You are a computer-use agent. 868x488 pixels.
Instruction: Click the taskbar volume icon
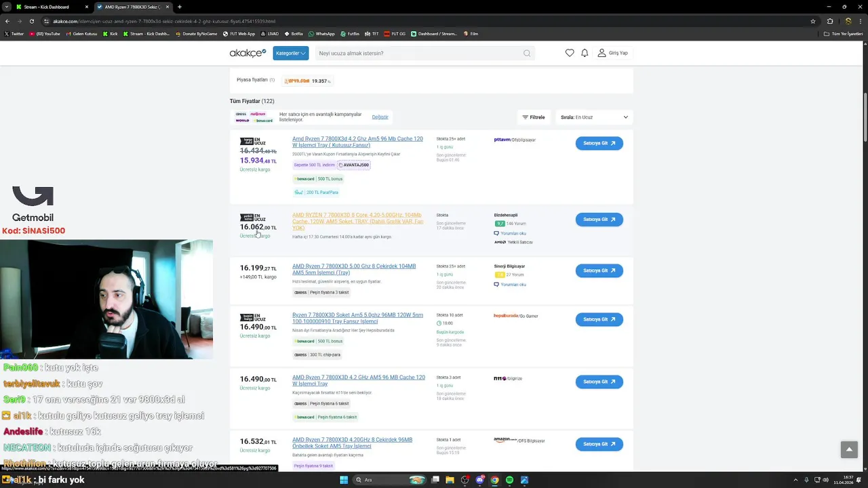point(827,480)
